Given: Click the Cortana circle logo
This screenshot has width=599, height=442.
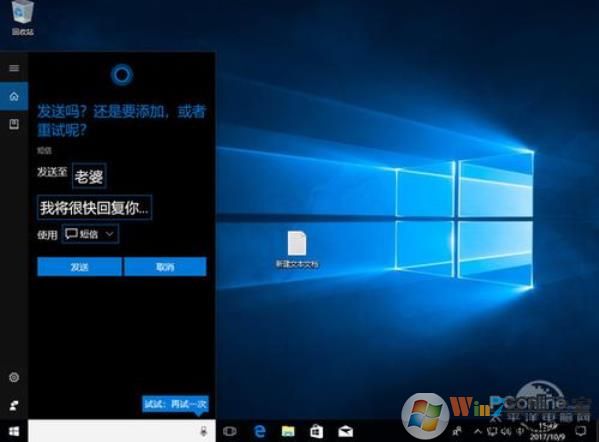Looking at the screenshot, I should click(x=122, y=74).
